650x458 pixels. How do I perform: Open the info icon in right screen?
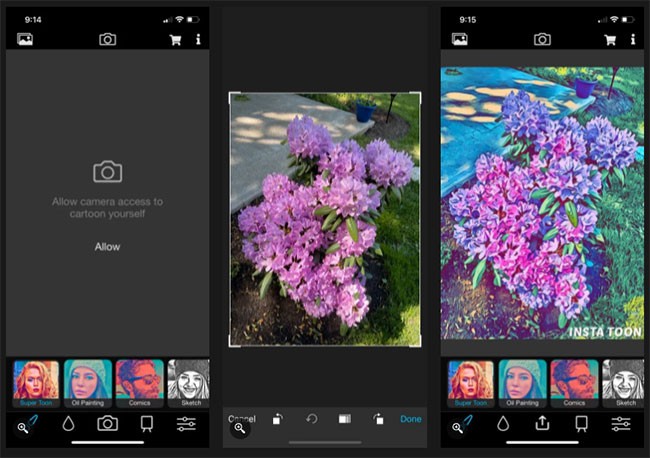tap(633, 39)
